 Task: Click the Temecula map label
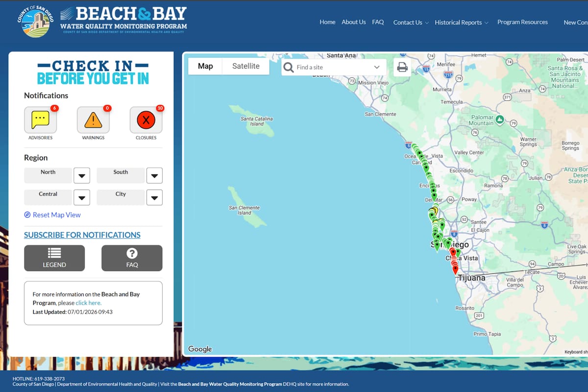(x=452, y=102)
